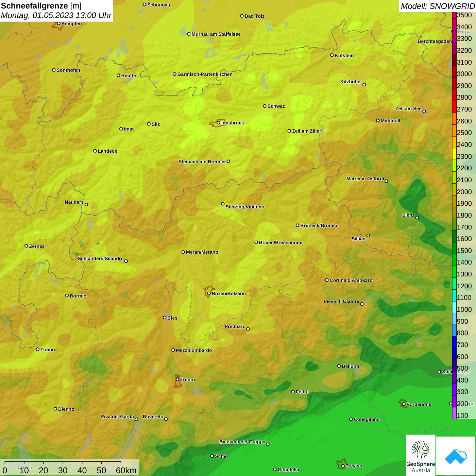Click the Bad Tölz label
The height and width of the screenshot is (476, 476).
254,16
